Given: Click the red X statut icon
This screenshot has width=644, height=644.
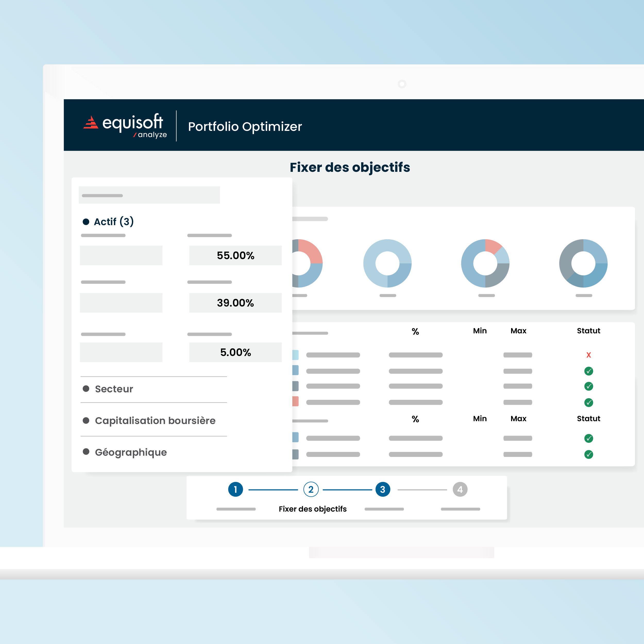Looking at the screenshot, I should point(589,355).
